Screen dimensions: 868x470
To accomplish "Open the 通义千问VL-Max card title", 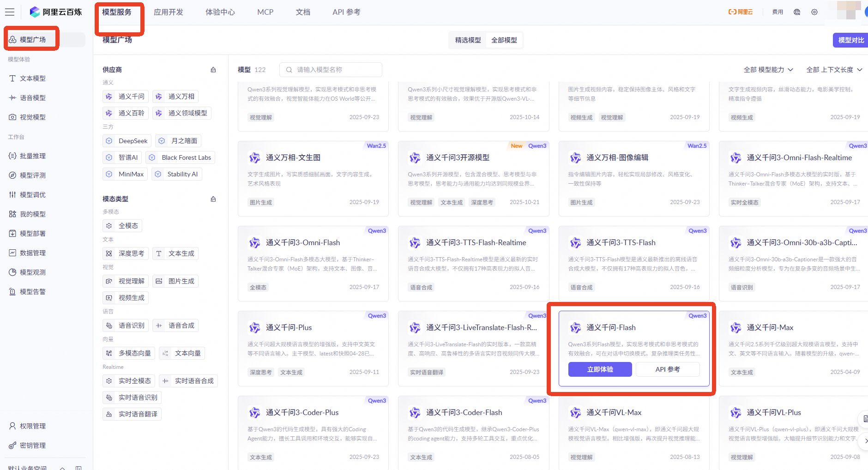I will click(x=614, y=413).
